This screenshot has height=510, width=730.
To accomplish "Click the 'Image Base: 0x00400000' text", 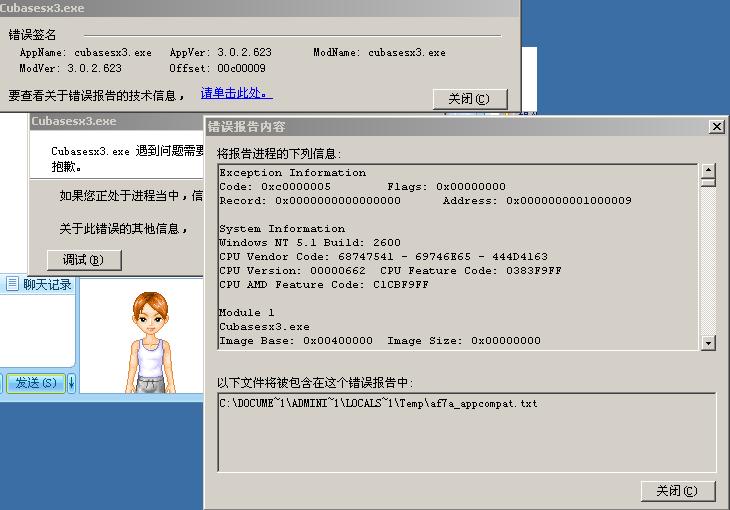I will pyautogui.click(x=296, y=340).
